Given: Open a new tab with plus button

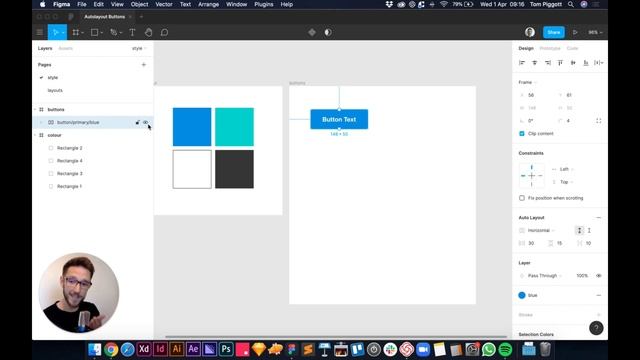Looking at the screenshot, I should coord(141,17).
